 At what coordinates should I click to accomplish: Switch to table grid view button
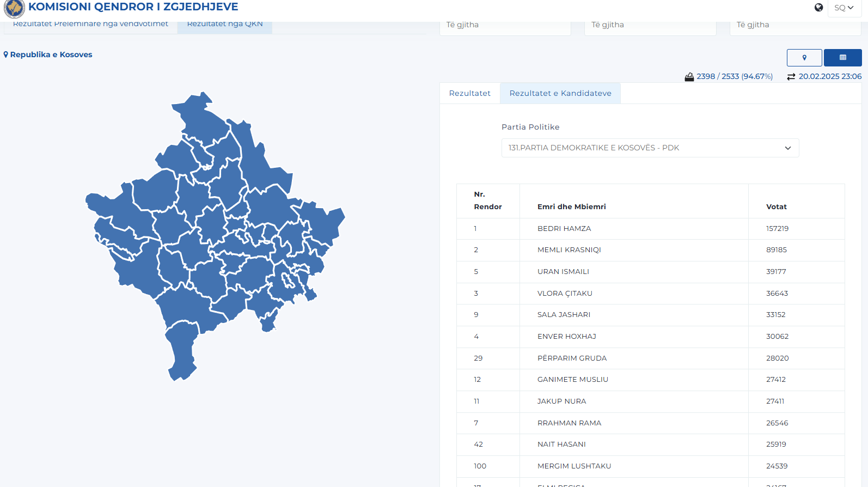click(x=842, y=58)
